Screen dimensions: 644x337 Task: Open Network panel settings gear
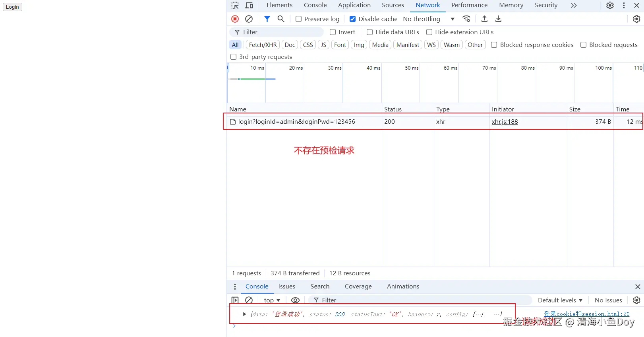(636, 19)
